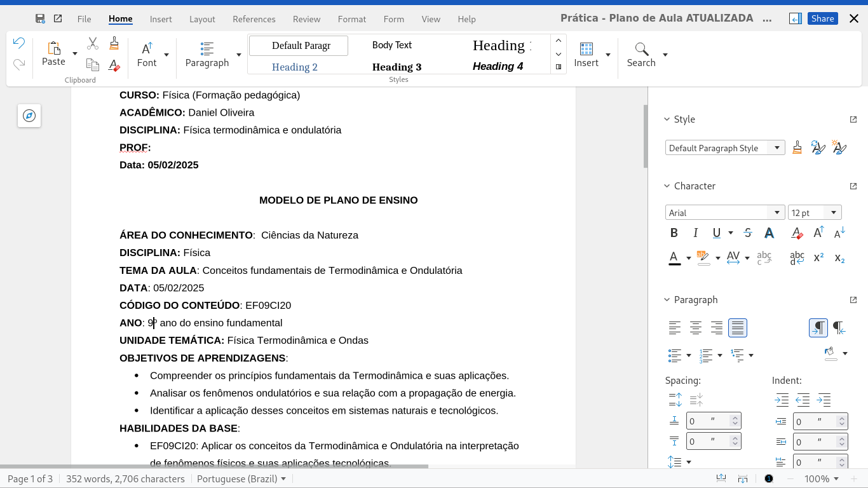868x488 pixels.
Task: Apply Strikethrough in Character panel
Action: click(747, 233)
